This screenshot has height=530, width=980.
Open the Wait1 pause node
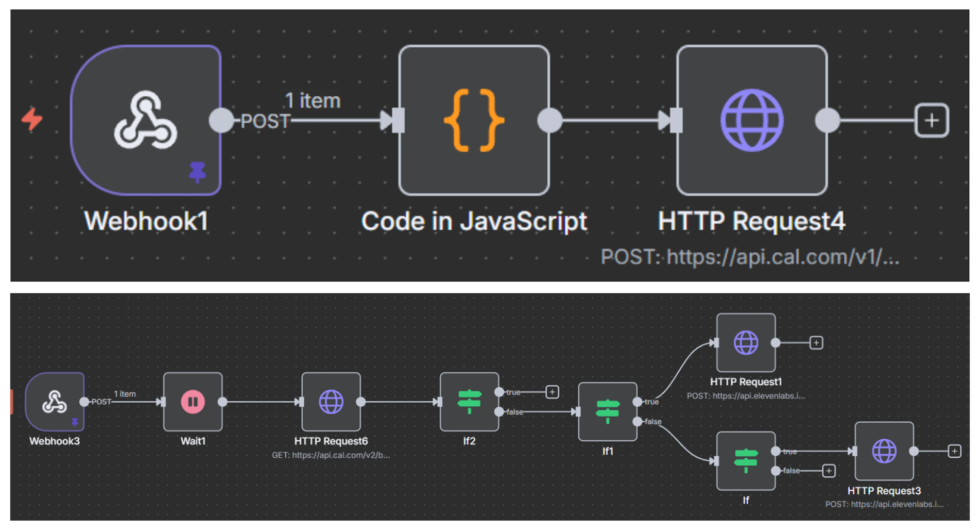click(193, 402)
